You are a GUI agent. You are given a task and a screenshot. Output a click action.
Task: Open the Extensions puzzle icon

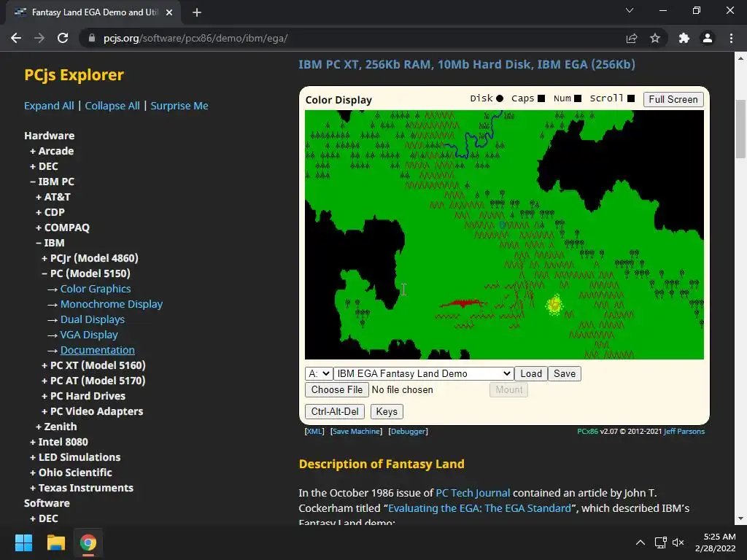(684, 38)
